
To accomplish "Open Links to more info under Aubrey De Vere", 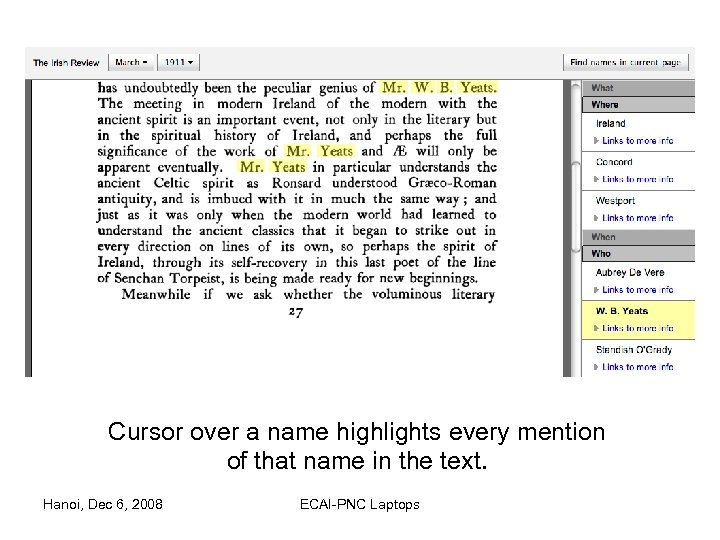I will coord(637,290).
